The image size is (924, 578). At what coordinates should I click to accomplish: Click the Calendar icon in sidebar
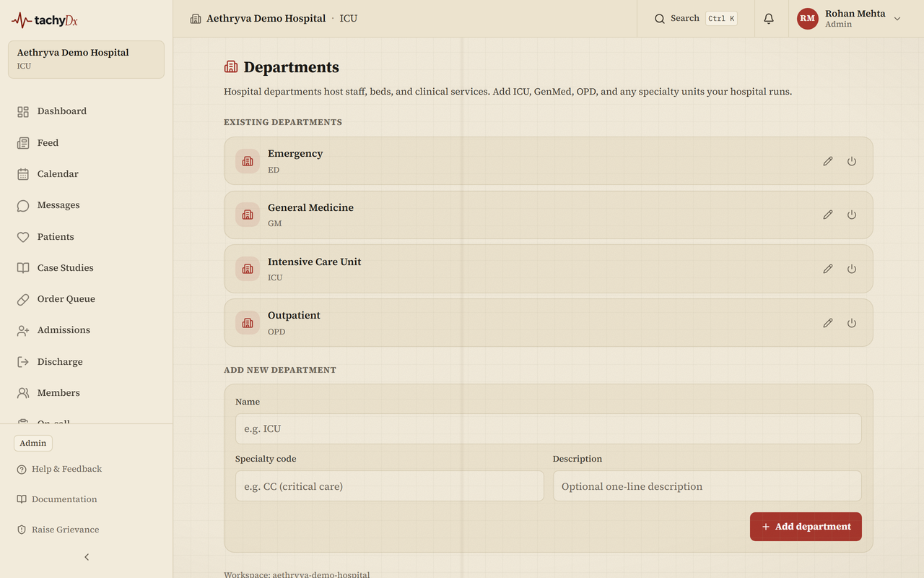click(23, 174)
